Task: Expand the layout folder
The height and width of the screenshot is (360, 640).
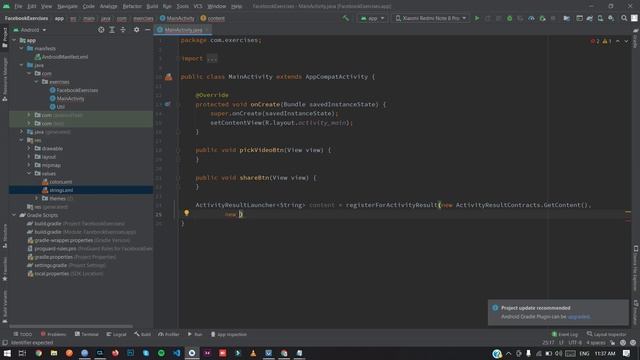Action: click(29, 157)
